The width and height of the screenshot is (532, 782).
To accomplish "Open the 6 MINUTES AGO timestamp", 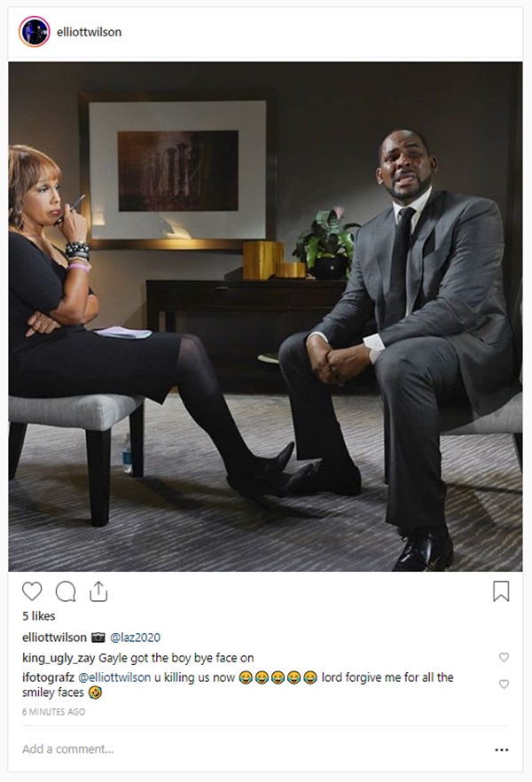I will [53, 712].
